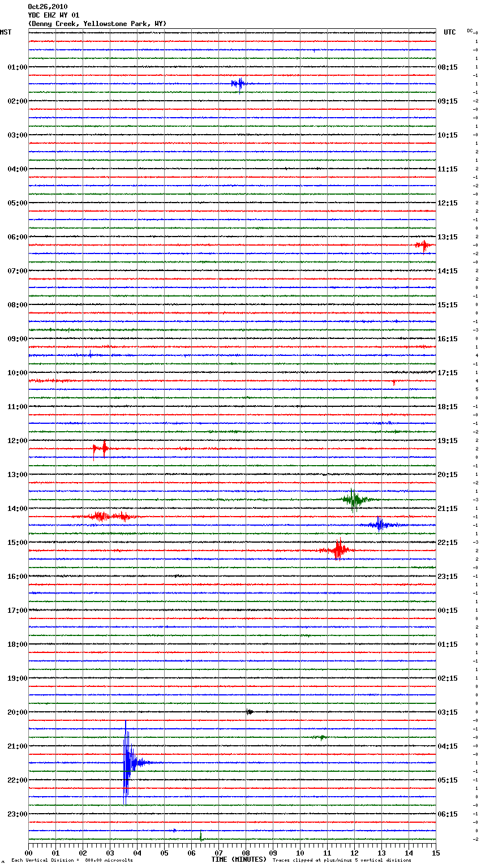Click the 03:15 UTC time label

pyautogui.click(x=448, y=712)
